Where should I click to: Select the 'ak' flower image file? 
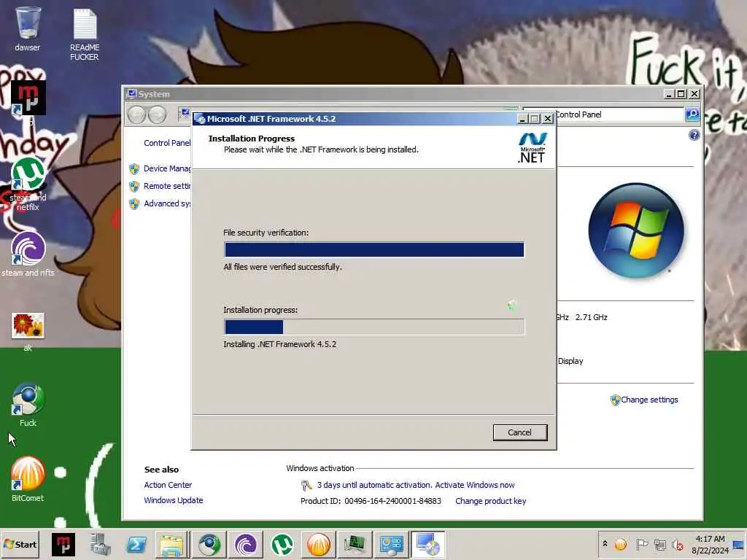pyautogui.click(x=28, y=332)
